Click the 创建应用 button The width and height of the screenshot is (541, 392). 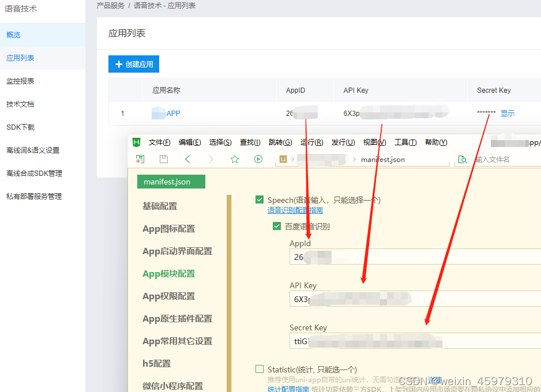pyautogui.click(x=133, y=64)
